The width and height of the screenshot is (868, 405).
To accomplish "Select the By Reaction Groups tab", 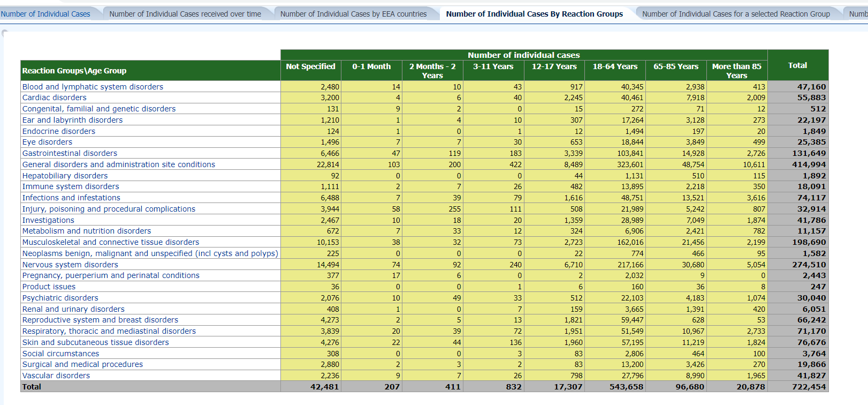I will (x=534, y=14).
